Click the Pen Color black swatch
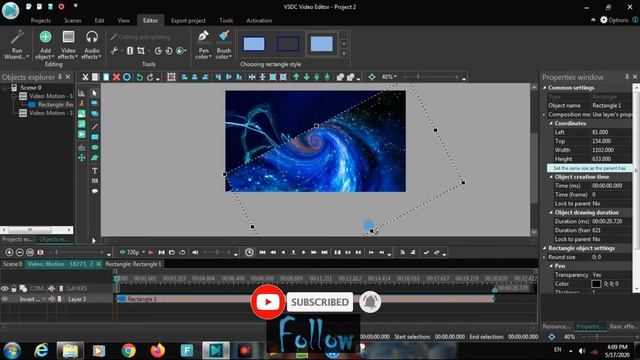Image resolution: width=640 pixels, height=360 pixels. coord(596,284)
